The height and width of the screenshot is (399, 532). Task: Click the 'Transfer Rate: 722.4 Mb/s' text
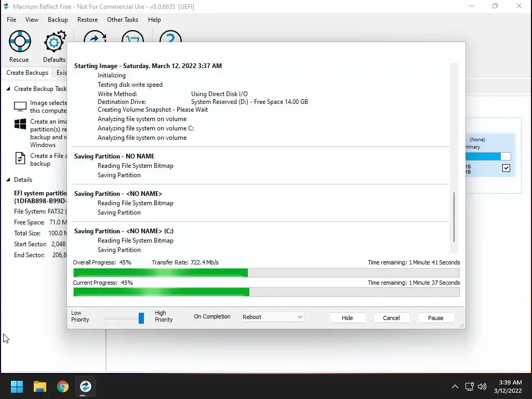pyautogui.click(x=185, y=262)
